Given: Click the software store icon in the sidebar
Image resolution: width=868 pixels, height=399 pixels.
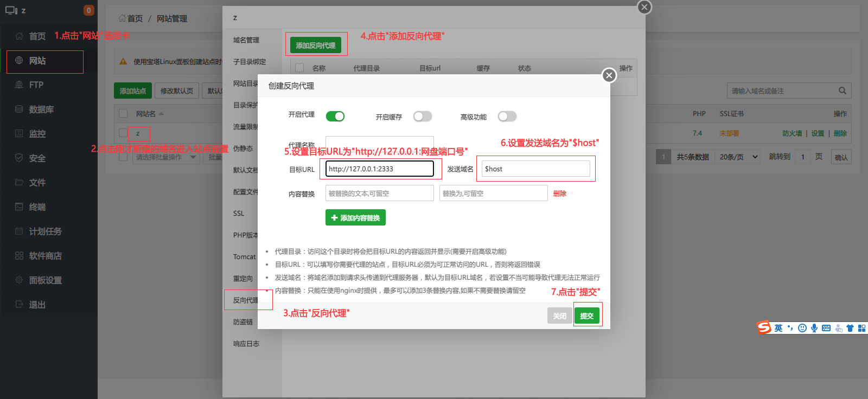Looking at the screenshot, I should click(x=19, y=256).
